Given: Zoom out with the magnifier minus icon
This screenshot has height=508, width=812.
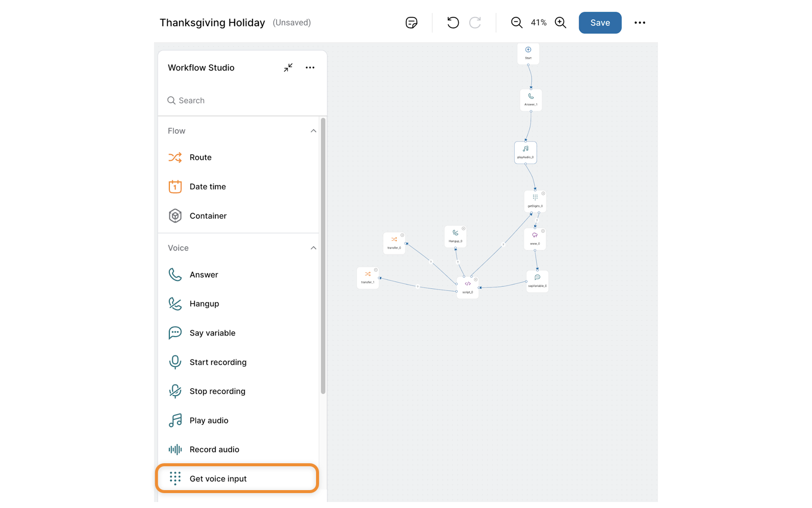Looking at the screenshot, I should tap(516, 22).
